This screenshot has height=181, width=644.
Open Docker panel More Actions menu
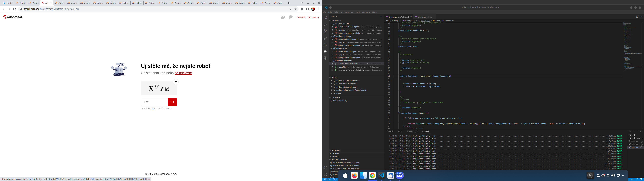tap(381, 17)
